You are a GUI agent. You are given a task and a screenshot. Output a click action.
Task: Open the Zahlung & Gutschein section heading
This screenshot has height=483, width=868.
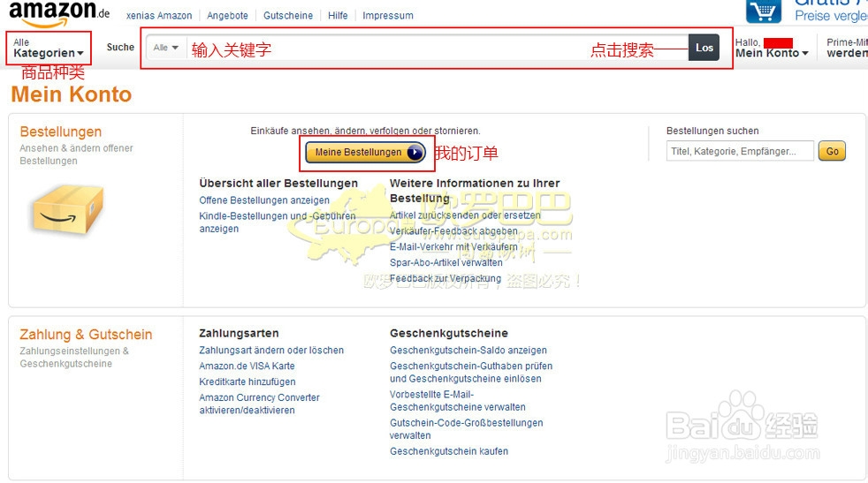pyautogui.click(x=86, y=335)
